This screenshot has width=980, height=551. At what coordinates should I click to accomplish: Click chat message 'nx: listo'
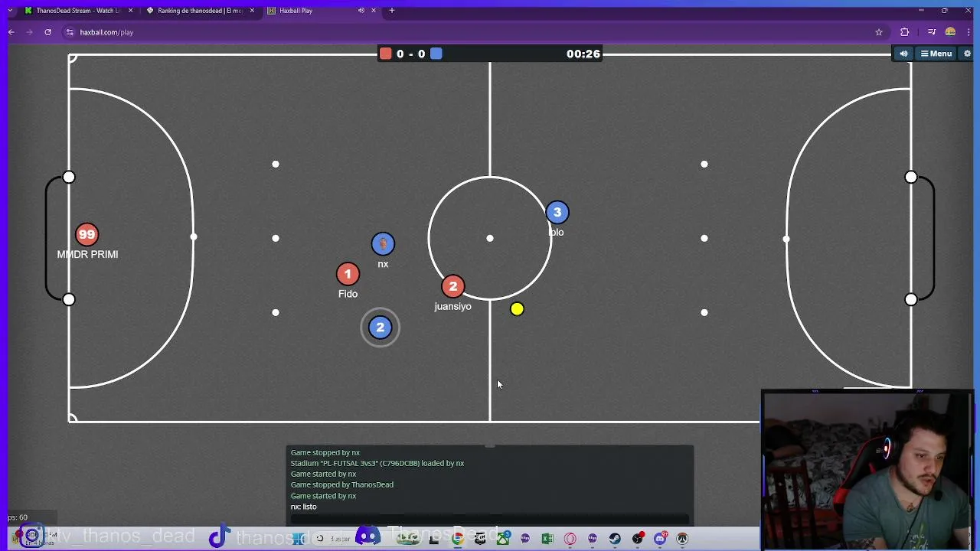tap(303, 507)
